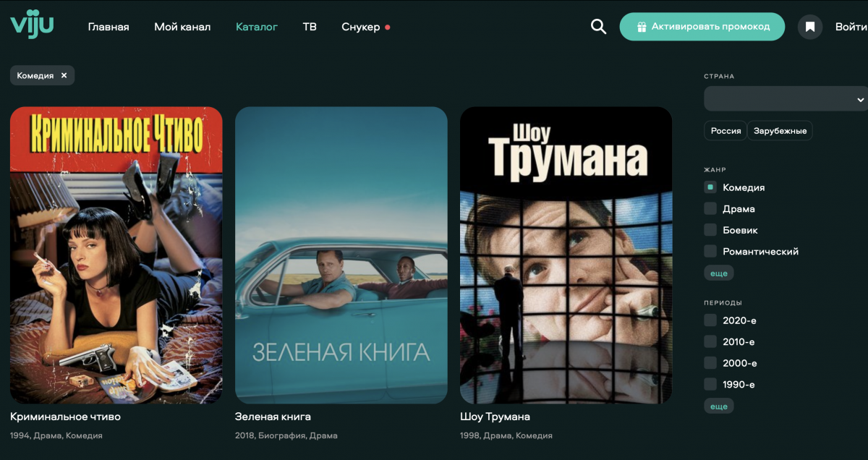Enable the Драма genre checkbox
The height and width of the screenshot is (460, 868).
point(710,209)
